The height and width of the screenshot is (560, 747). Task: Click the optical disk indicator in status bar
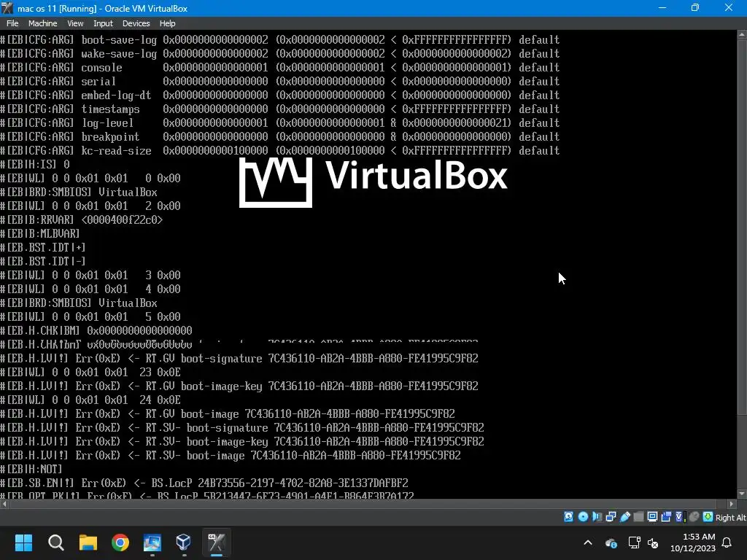(583, 517)
